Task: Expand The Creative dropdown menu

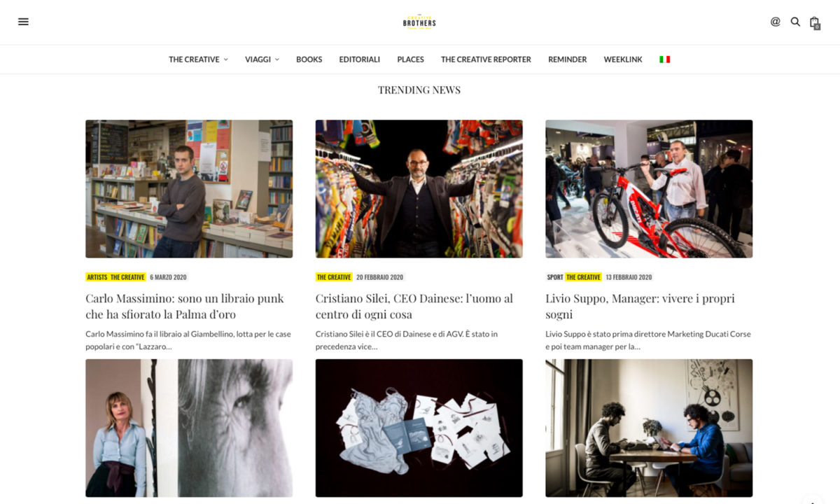Action: pos(198,59)
